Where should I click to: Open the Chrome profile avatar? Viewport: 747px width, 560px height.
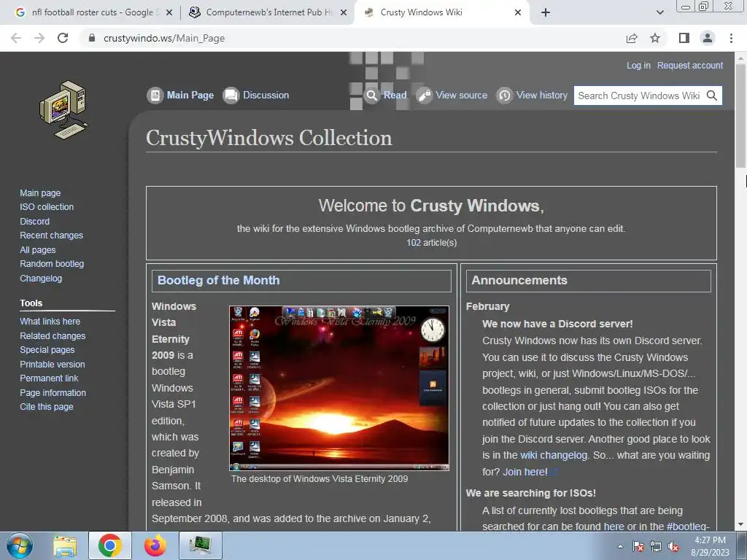[708, 38]
